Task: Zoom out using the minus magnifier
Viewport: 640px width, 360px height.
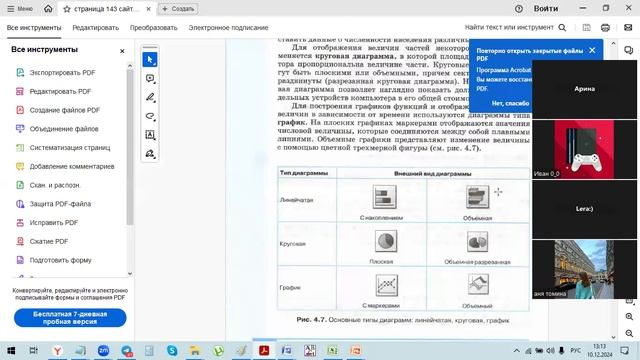Action: pos(629,333)
